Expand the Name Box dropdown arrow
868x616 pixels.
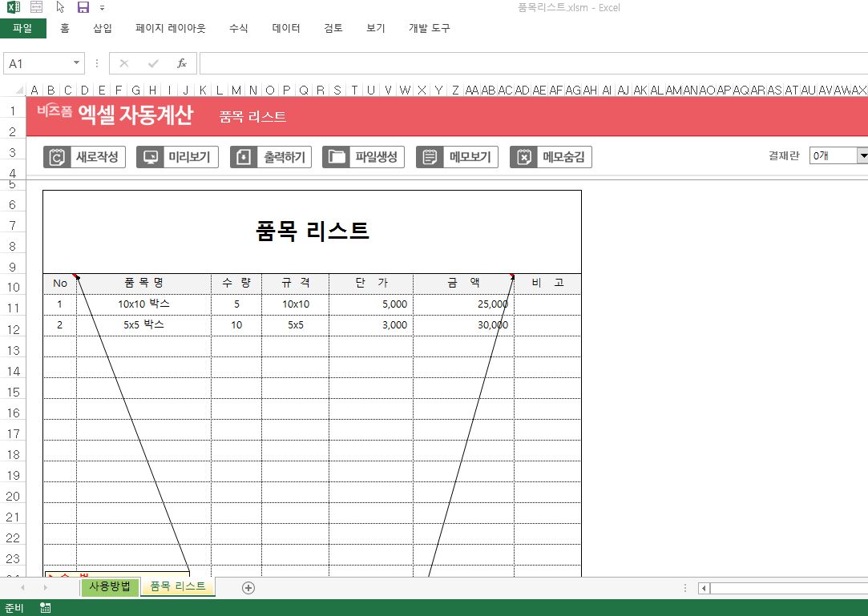76,63
